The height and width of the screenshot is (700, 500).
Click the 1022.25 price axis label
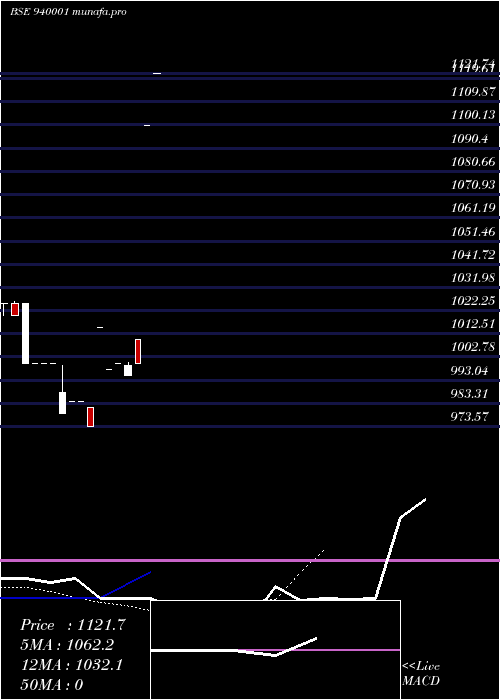click(473, 301)
